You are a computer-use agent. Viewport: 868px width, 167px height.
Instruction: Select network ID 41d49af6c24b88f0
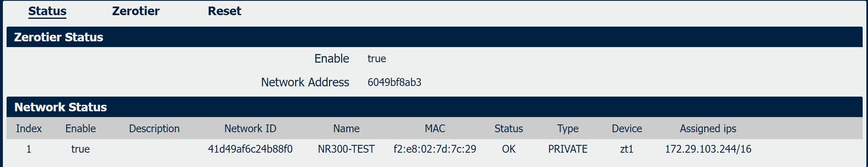[x=250, y=149]
